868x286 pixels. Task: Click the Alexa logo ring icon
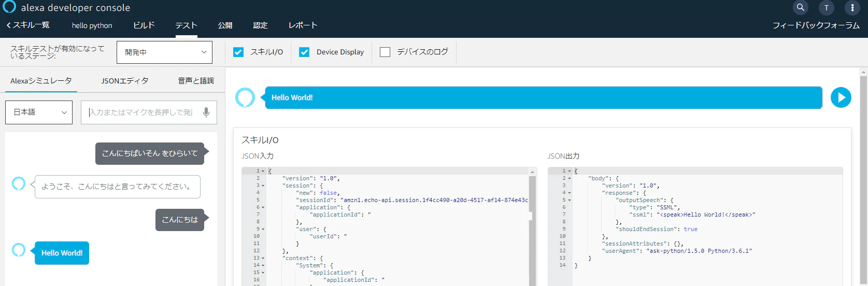(9, 7)
